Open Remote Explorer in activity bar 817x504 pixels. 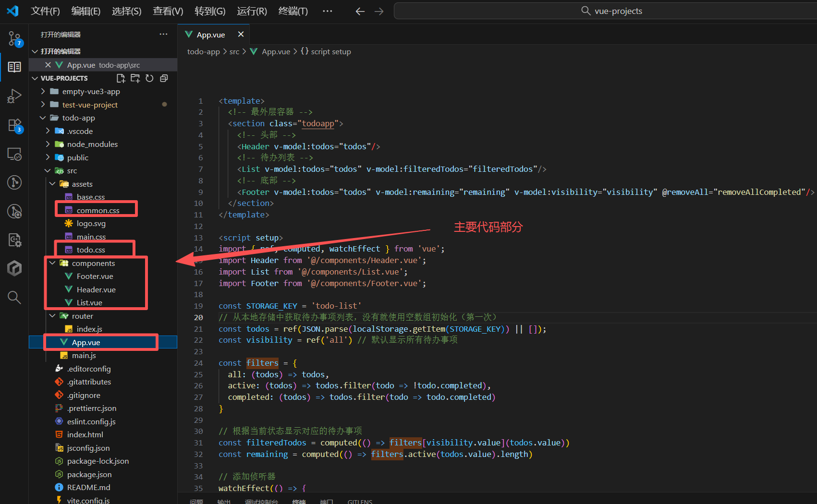tap(14, 154)
